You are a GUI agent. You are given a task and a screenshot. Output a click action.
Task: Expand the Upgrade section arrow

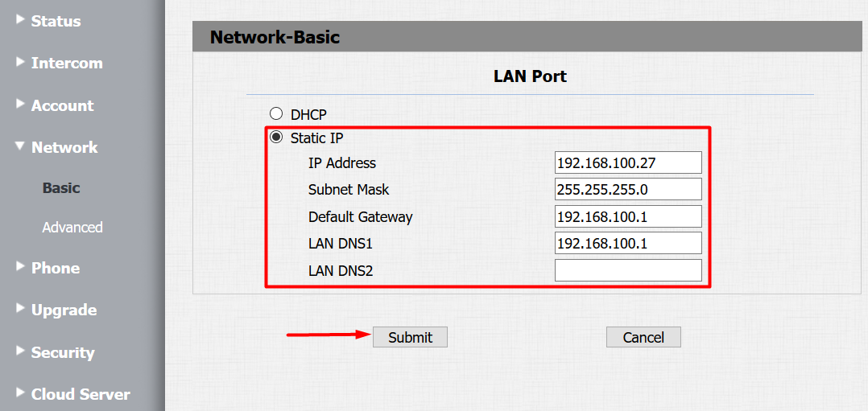pyautogui.click(x=20, y=309)
